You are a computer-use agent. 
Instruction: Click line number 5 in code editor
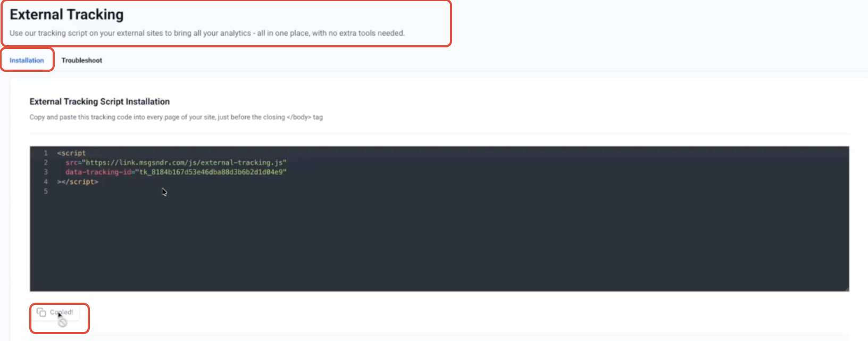(x=46, y=191)
